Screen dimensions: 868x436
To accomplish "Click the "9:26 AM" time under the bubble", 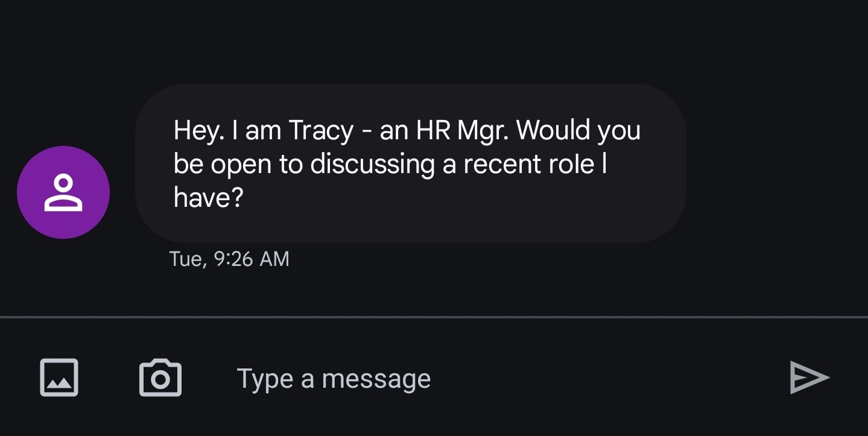I will tap(252, 259).
